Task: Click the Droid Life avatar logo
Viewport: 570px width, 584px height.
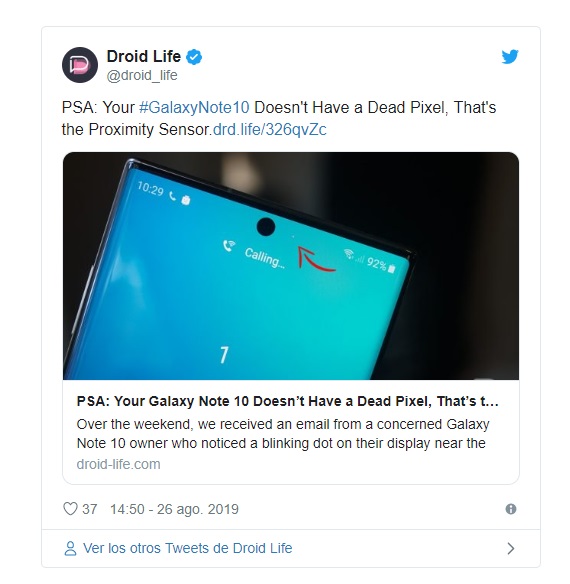Action: point(80,65)
